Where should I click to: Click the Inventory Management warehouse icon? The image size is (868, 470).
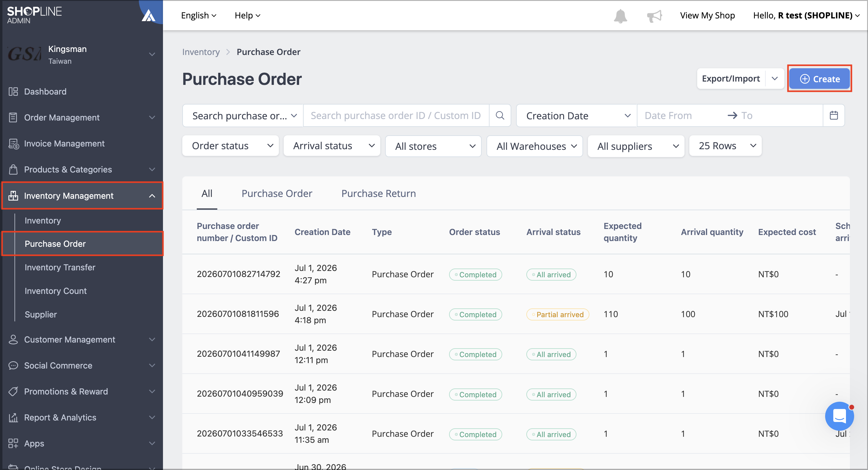13,195
